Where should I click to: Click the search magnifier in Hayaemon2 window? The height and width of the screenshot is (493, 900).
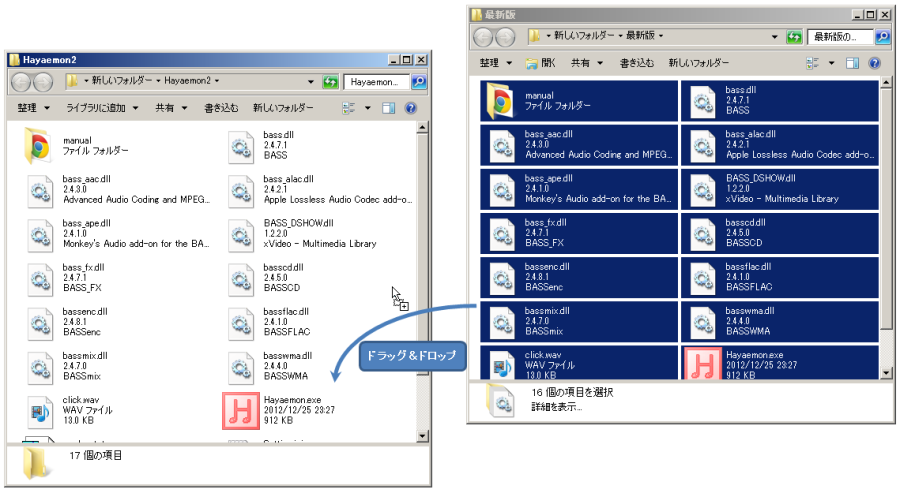pos(419,81)
